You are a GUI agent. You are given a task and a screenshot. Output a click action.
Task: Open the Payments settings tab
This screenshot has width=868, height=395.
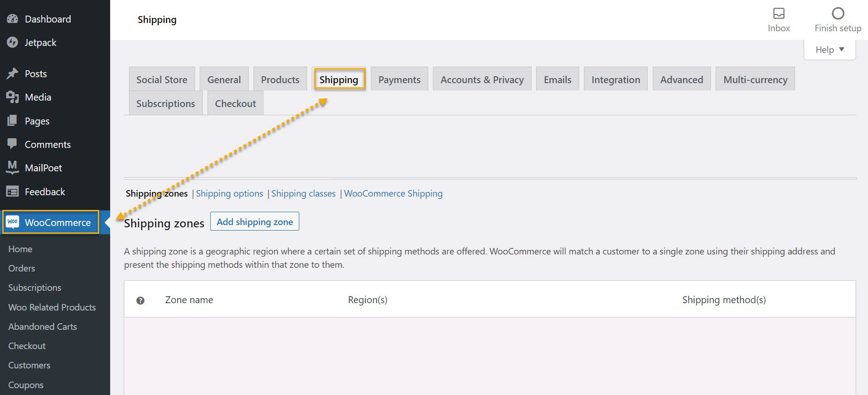[399, 79]
